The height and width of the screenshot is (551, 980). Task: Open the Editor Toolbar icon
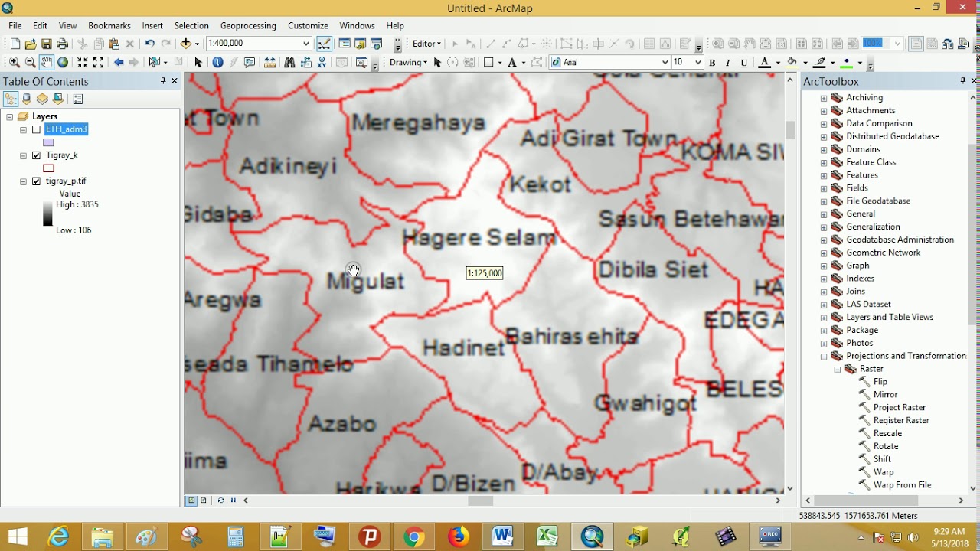(x=325, y=44)
